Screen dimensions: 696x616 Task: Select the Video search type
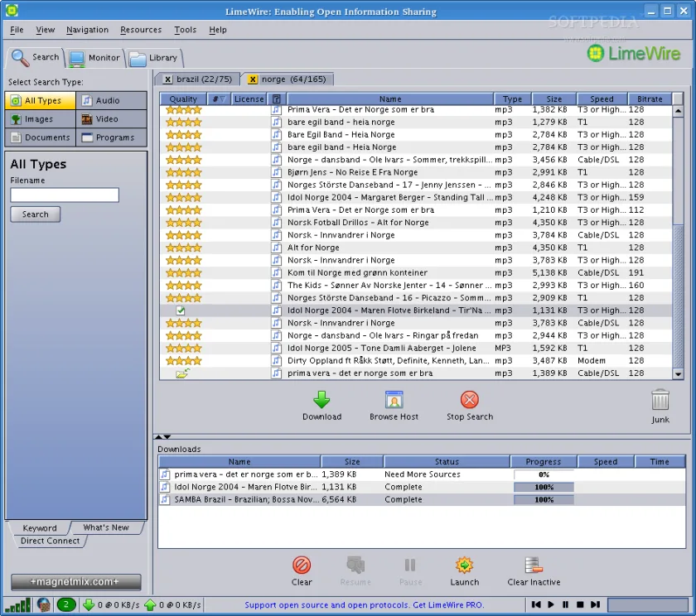pos(111,119)
